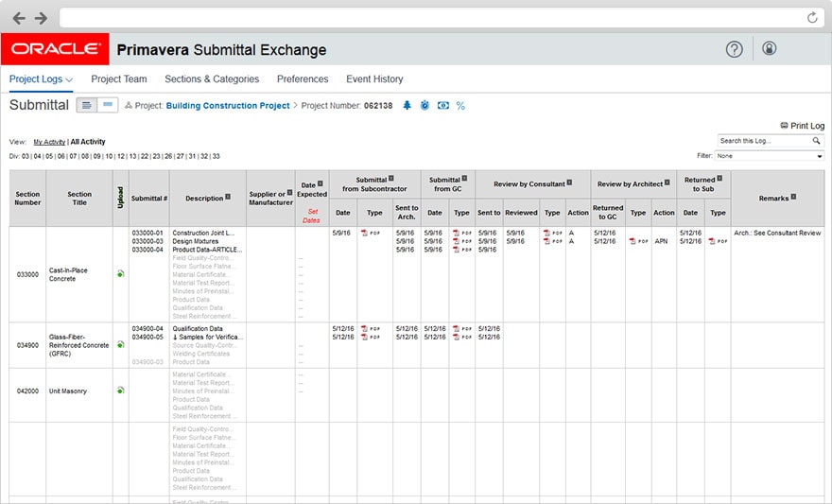The height and width of the screenshot is (504, 832).
Task: Click info icon on Submittal from GC header
Action: 464,179
